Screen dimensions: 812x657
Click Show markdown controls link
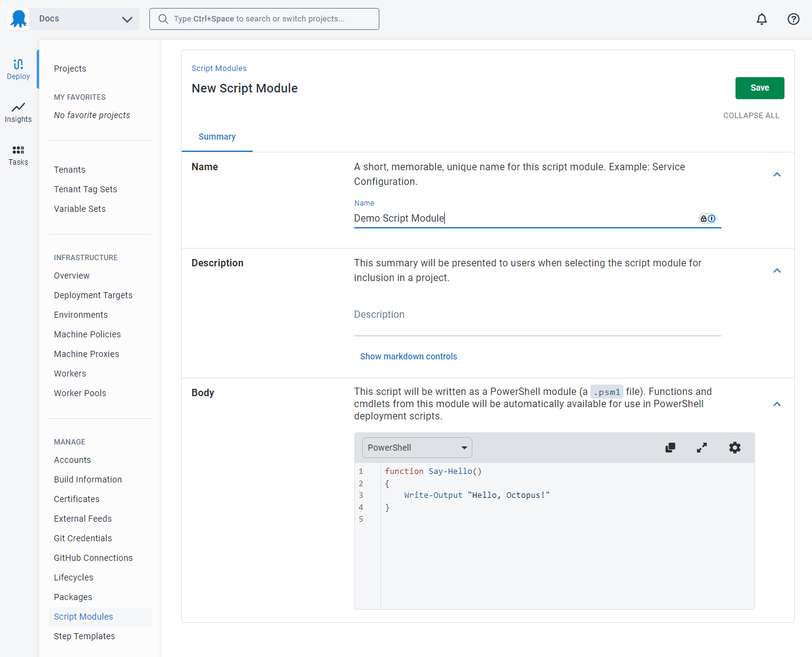(x=409, y=356)
